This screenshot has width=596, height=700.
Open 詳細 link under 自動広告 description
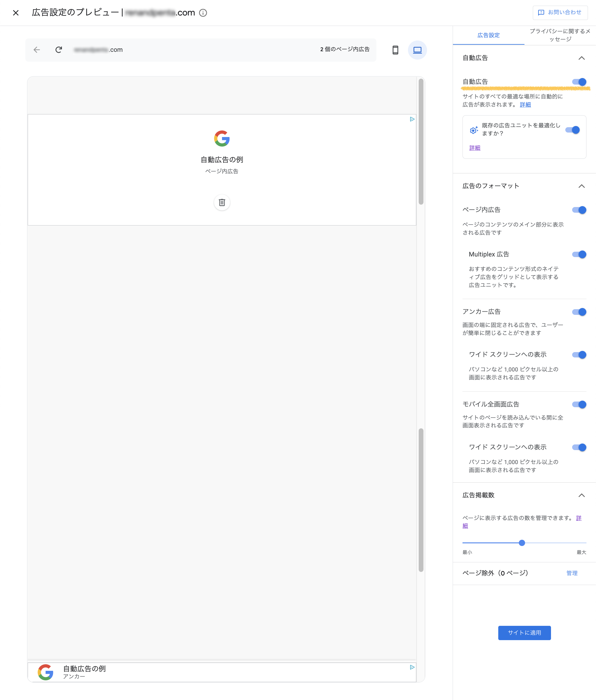click(525, 105)
